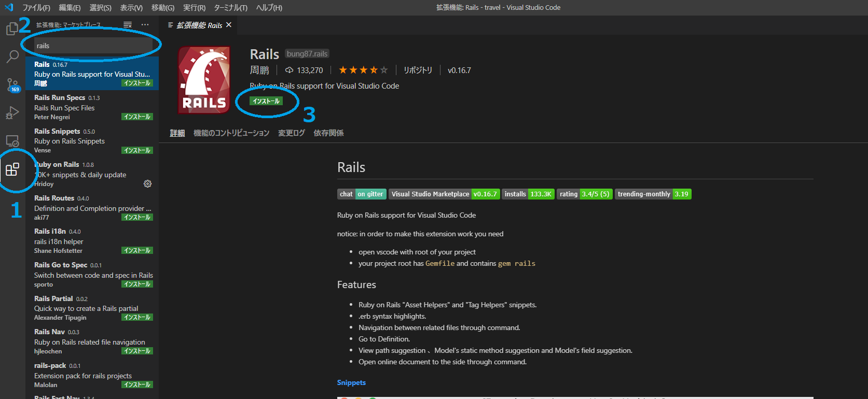868x399 pixels.
Task: Open the Run and Debug view
Action: (x=12, y=113)
